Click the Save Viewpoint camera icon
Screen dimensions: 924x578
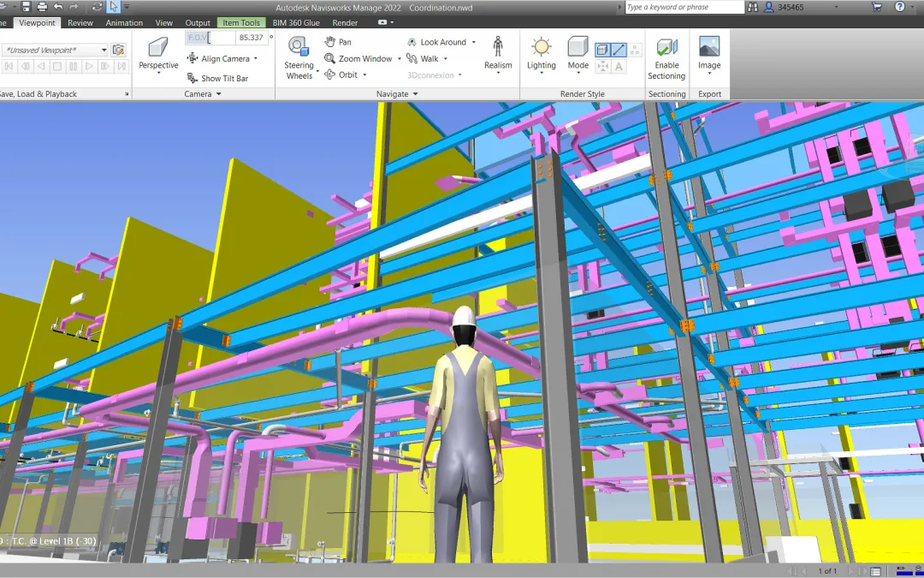coord(118,51)
